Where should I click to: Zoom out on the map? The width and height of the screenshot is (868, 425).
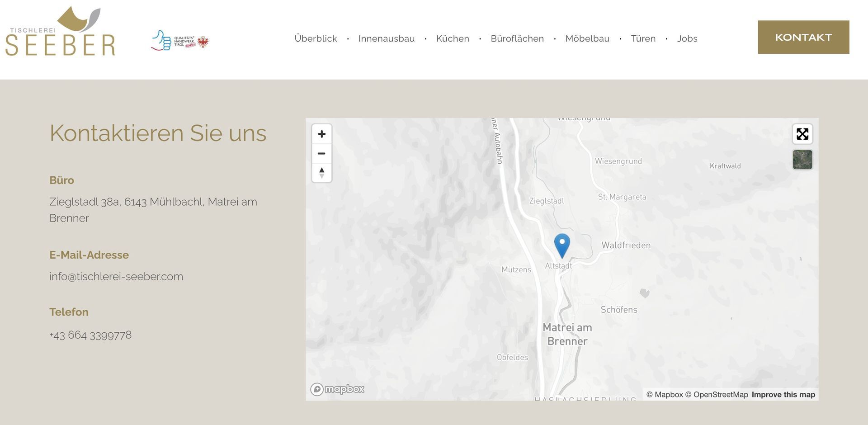[x=321, y=153]
